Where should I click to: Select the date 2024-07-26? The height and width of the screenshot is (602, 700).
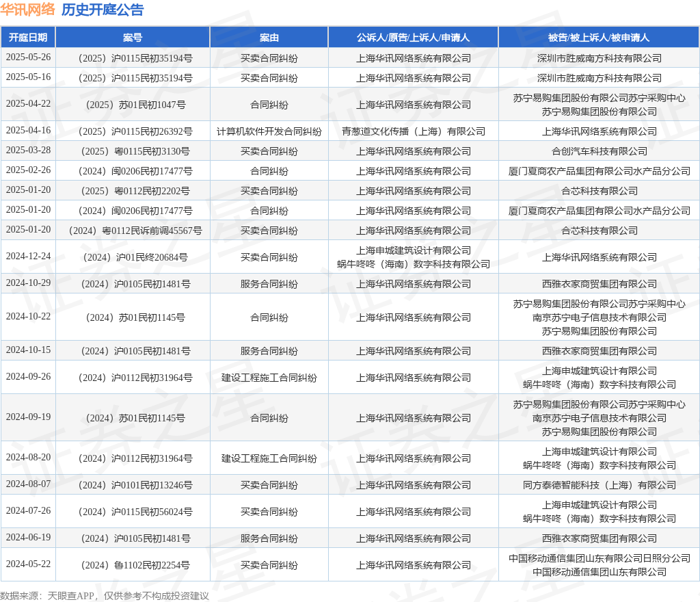click(28, 511)
